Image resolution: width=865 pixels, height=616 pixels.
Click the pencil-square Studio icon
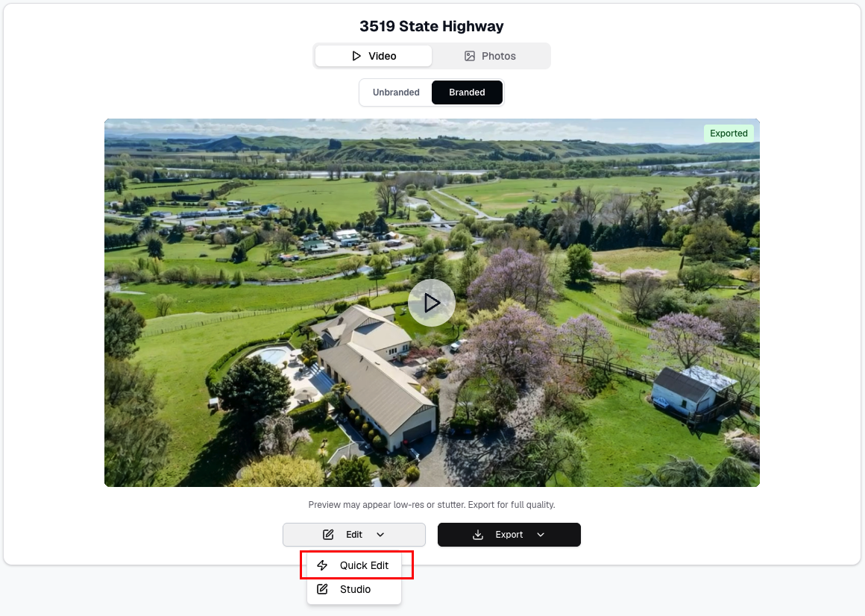323,589
